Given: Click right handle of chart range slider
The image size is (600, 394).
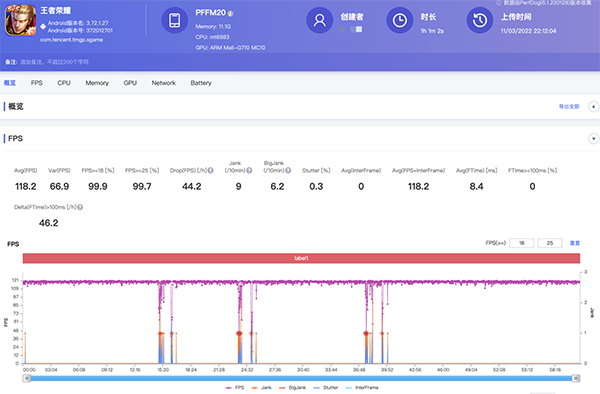Looking at the screenshot, I should point(576,378).
